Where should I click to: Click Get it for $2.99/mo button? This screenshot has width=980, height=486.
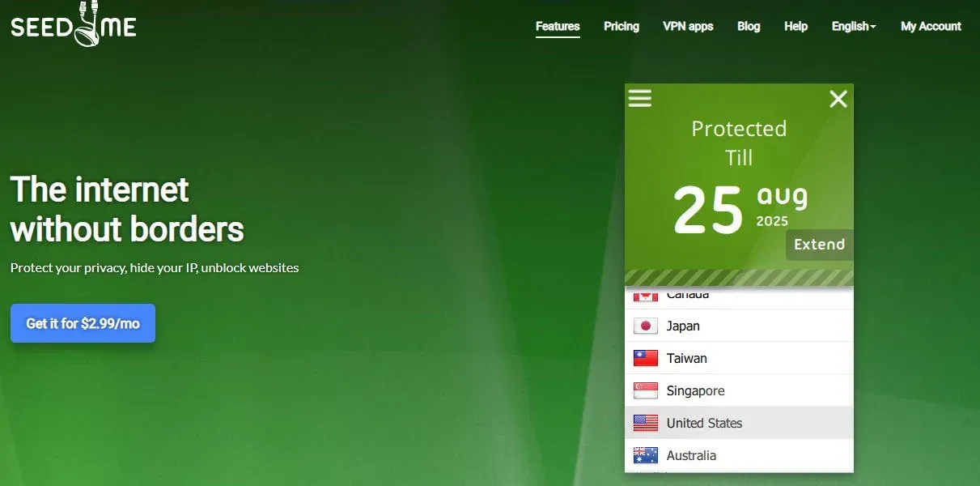coord(83,323)
